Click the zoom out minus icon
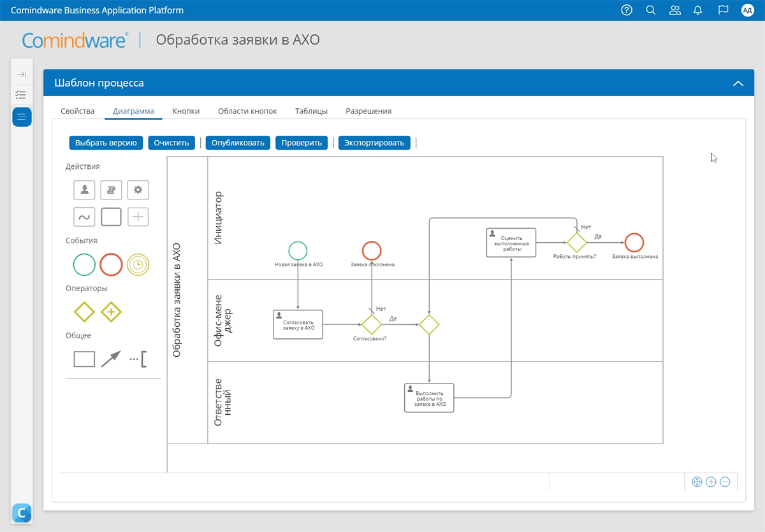 tap(725, 482)
